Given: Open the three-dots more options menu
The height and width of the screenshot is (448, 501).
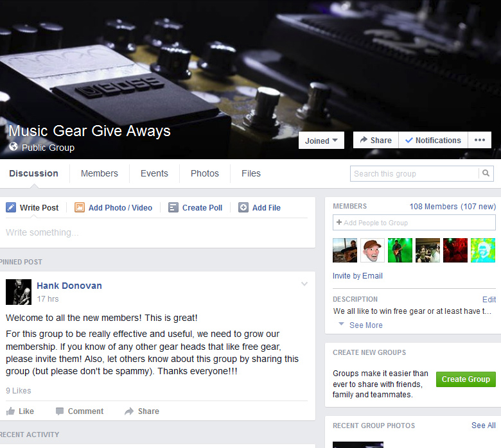Looking at the screenshot, I should click(x=480, y=140).
